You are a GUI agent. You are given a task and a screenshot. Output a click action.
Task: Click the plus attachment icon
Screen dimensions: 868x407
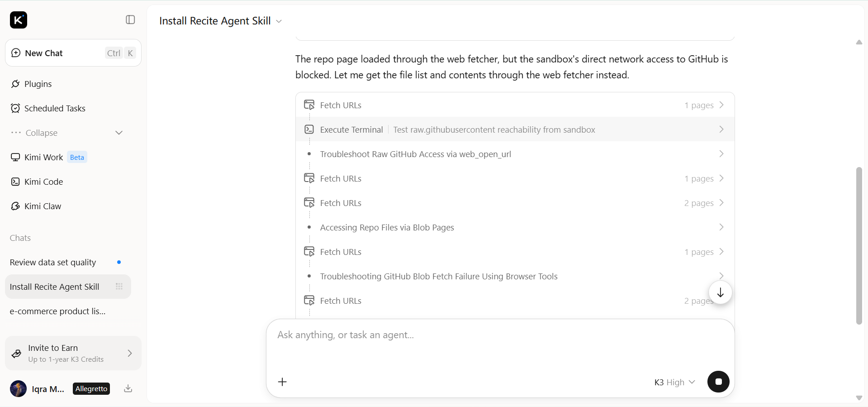(x=282, y=382)
